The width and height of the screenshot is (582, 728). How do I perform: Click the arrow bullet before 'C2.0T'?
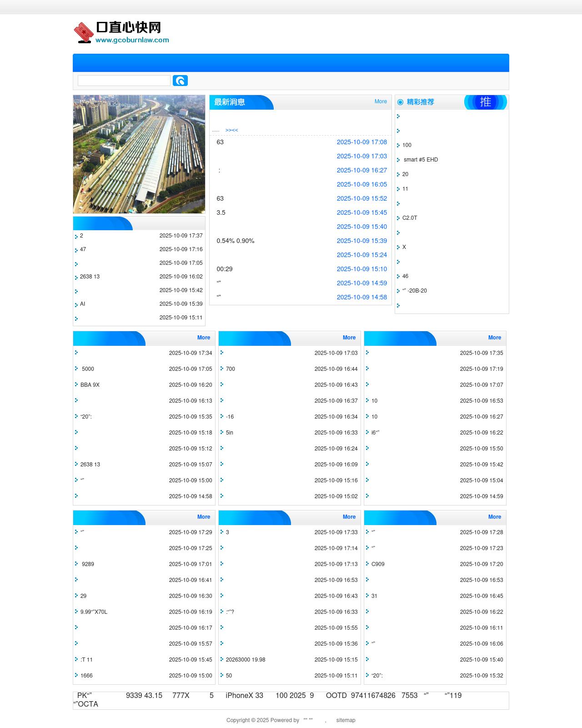(398, 218)
